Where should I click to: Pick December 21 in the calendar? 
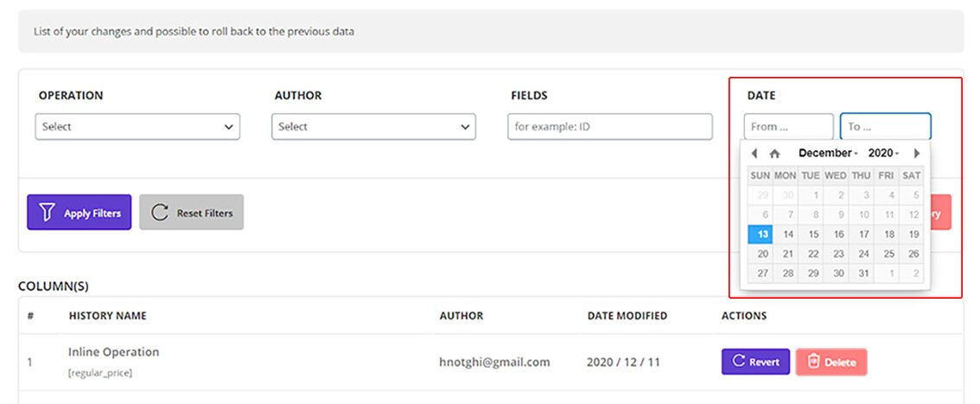click(787, 254)
